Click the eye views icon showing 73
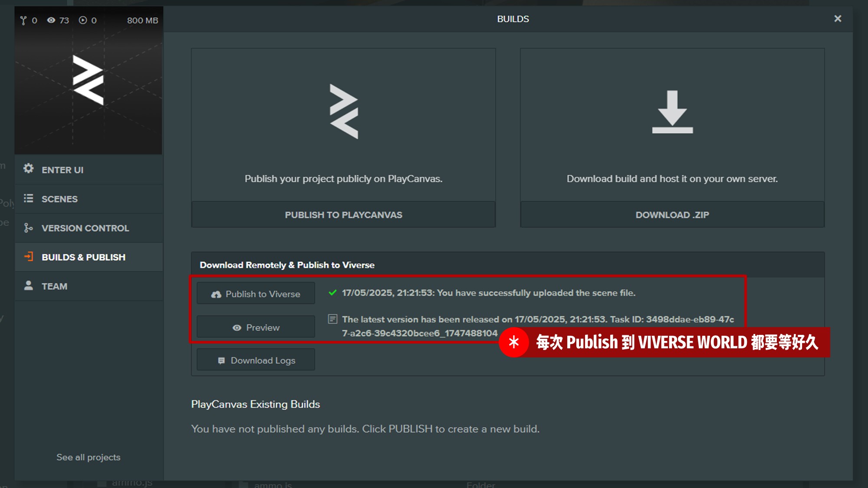The image size is (868, 488). click(51, 20)
